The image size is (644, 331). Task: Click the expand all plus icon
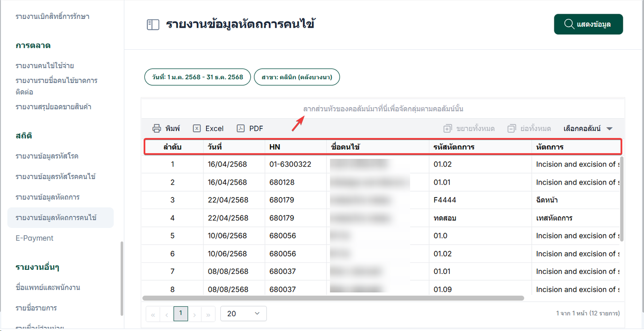click(x=448, y=128)
